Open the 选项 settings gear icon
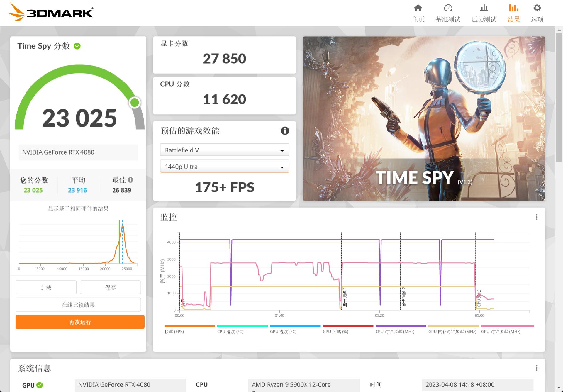This screenshot has width=563, height=392. [537, 8]
